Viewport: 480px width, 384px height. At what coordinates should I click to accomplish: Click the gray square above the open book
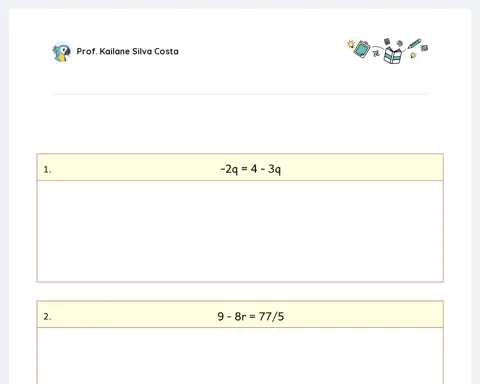(387, 41)
